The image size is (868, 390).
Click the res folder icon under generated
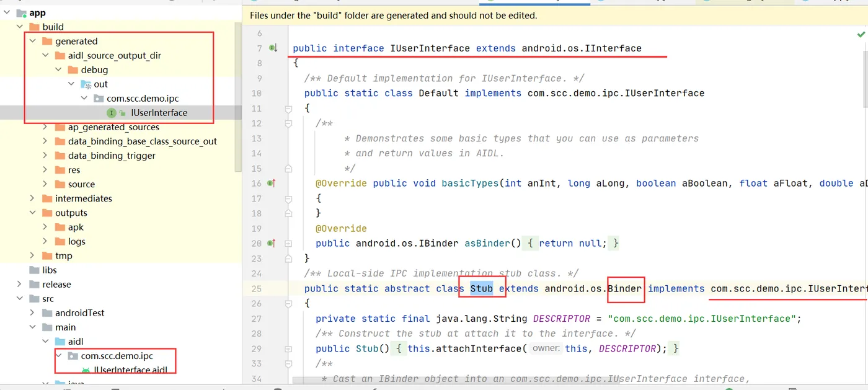pos(60,169)
